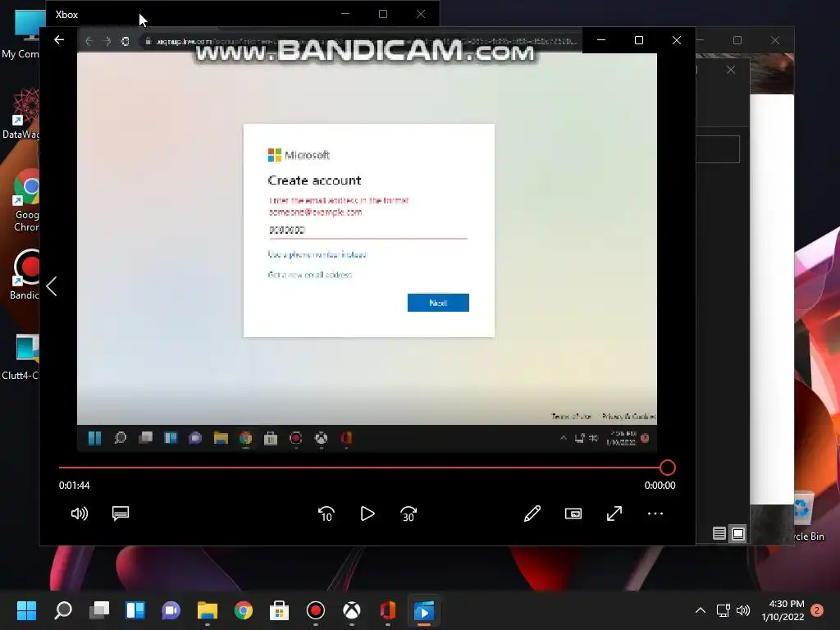Click the search box in the background window
This screenshot has height=630, width=840.
718,148
